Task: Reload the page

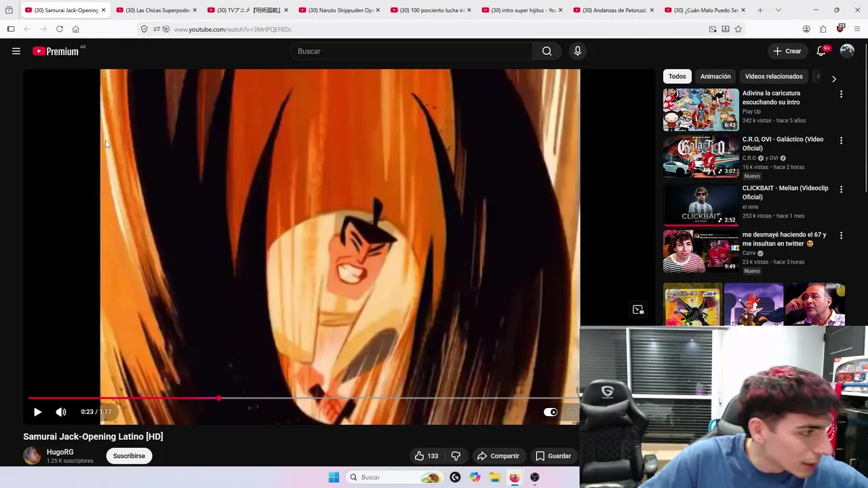Action: coord(60,29)
